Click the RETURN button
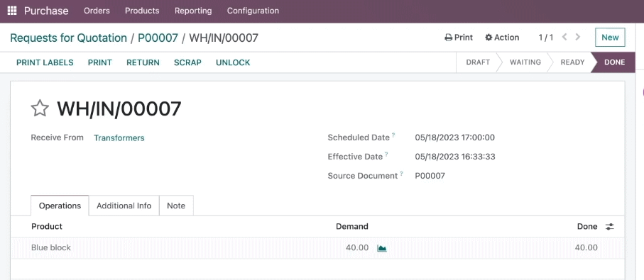The image size is (644, 280). 143,62
